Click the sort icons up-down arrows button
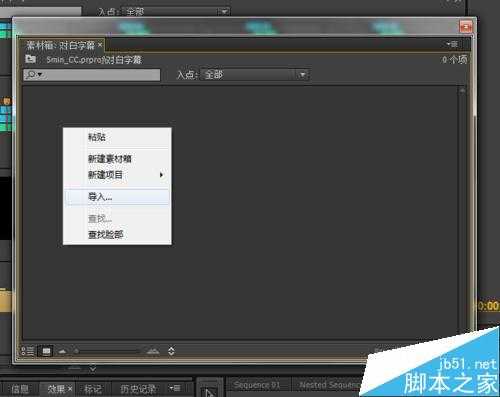500x397 pixels. (171, 351)
